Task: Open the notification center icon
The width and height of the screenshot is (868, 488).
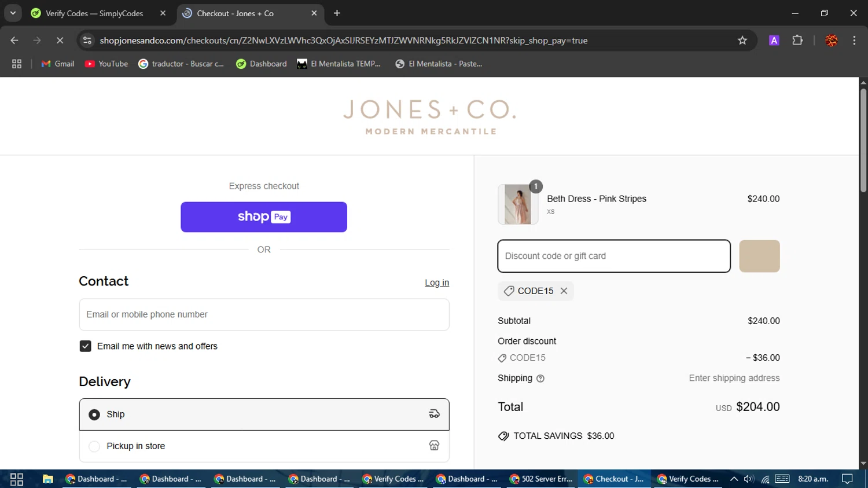Action: [x=847, y=479]
